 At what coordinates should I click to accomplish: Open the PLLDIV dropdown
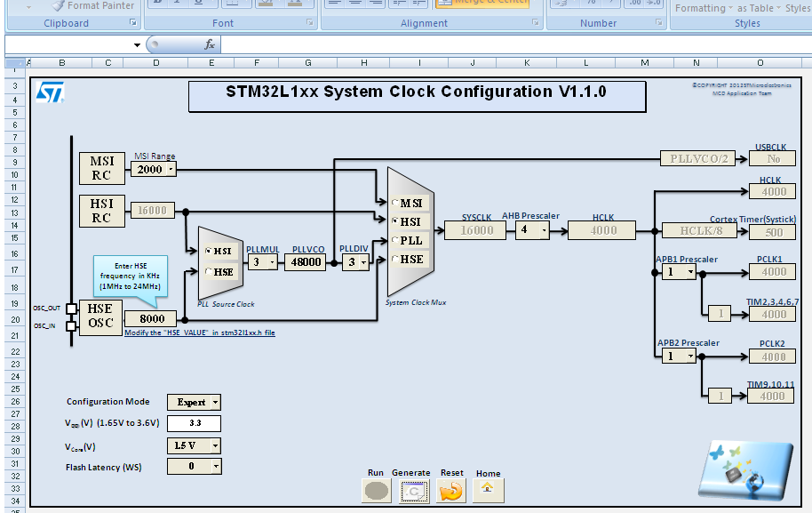point(364,262)
